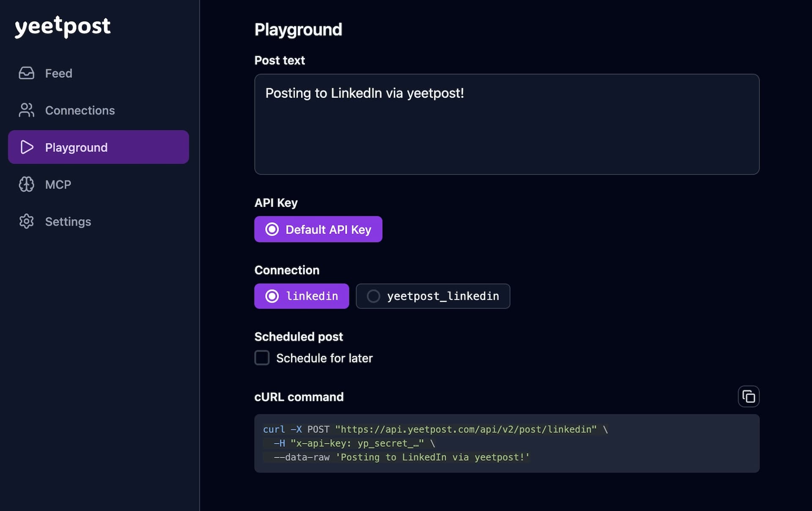Screen dimensions: 812x511
Task: Click the Feed inbox icon
Action: pyautogui.click(x=26, y=73)
